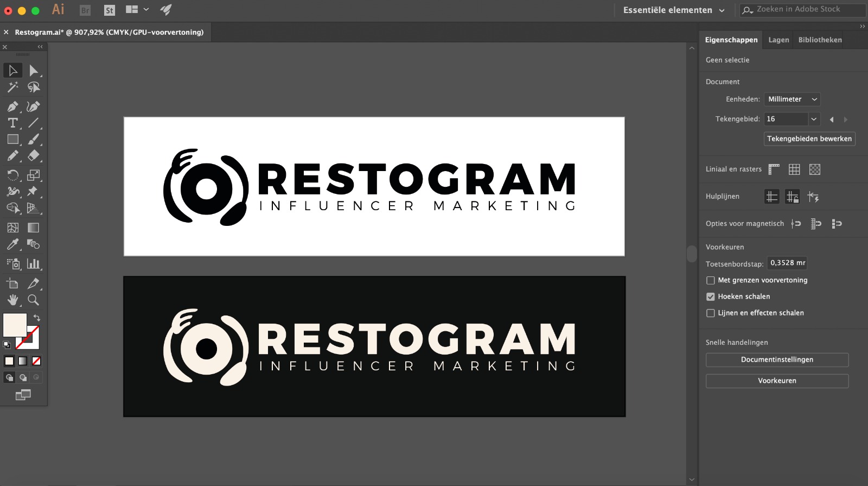The width and height of the screenshot is (868, 486).
Task: Enable Met grenzen voorvertoning checkbox
Action: tap(711, 280)
